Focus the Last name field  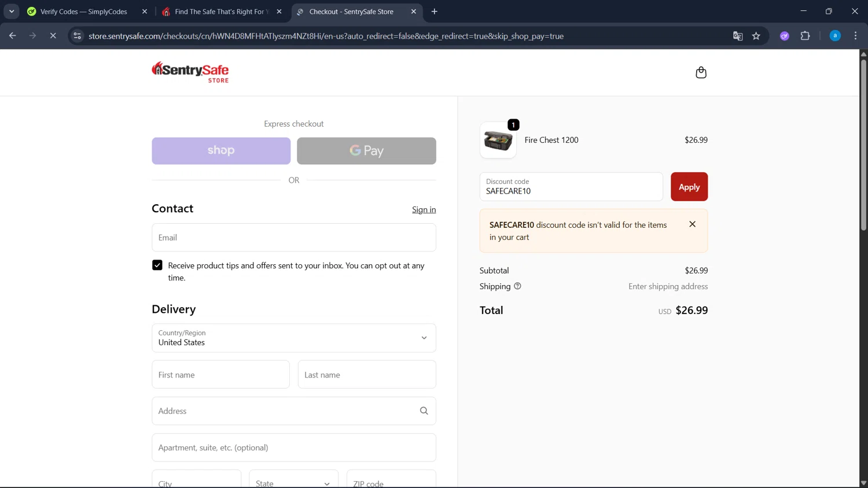click(367, 375)
